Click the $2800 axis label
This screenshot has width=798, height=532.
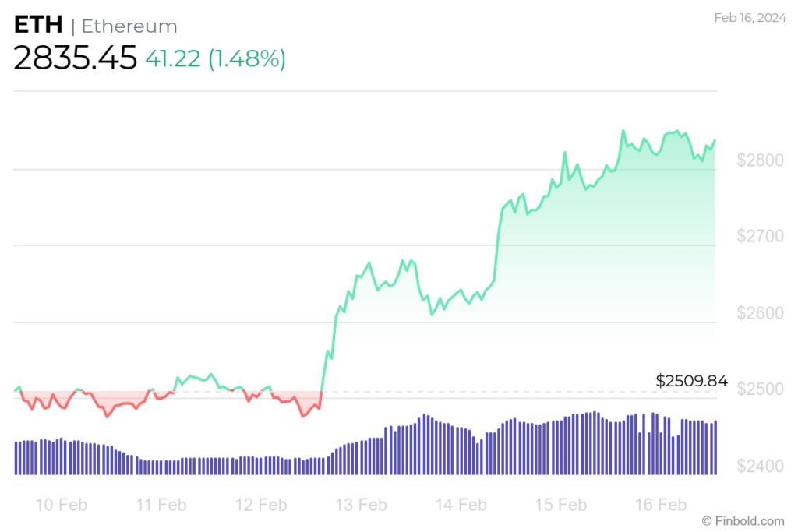click(x=761, y=160)
